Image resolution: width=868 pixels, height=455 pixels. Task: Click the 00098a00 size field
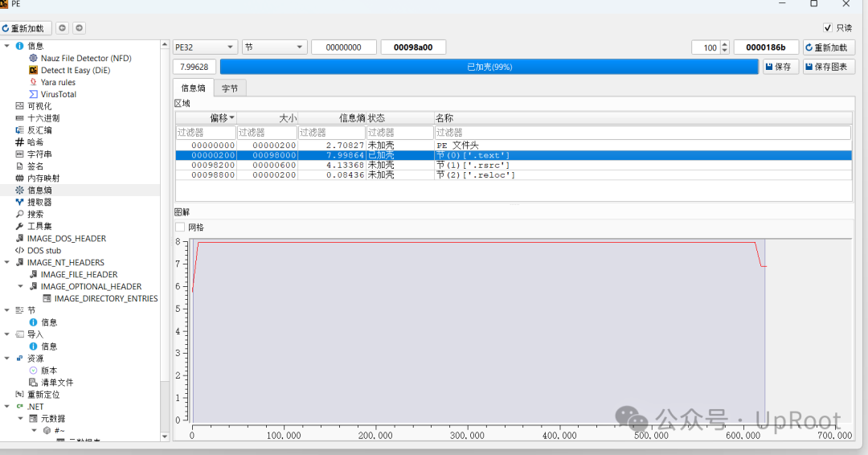click(413, 47)
